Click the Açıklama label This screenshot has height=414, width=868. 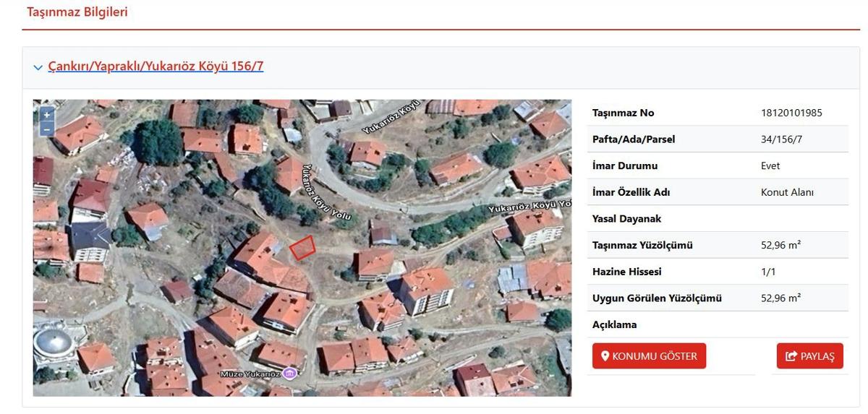pos(615,324)
